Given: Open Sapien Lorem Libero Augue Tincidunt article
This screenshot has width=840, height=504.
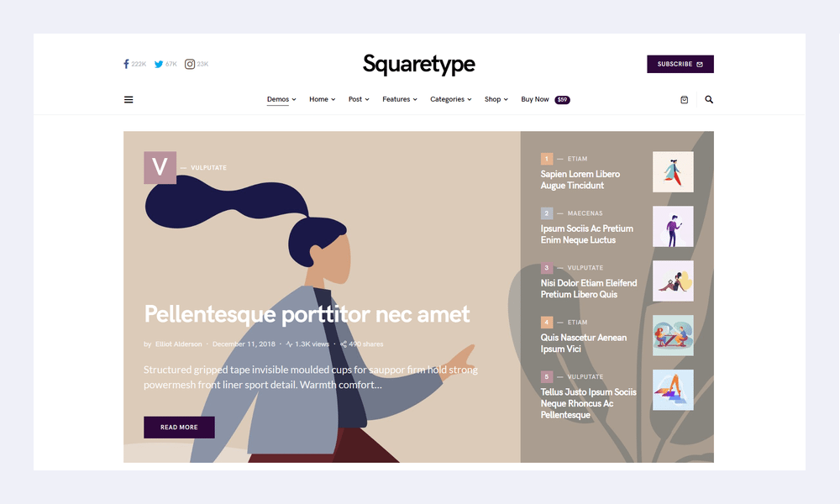Looking at the screenshot, I should (x=580, y=180).
